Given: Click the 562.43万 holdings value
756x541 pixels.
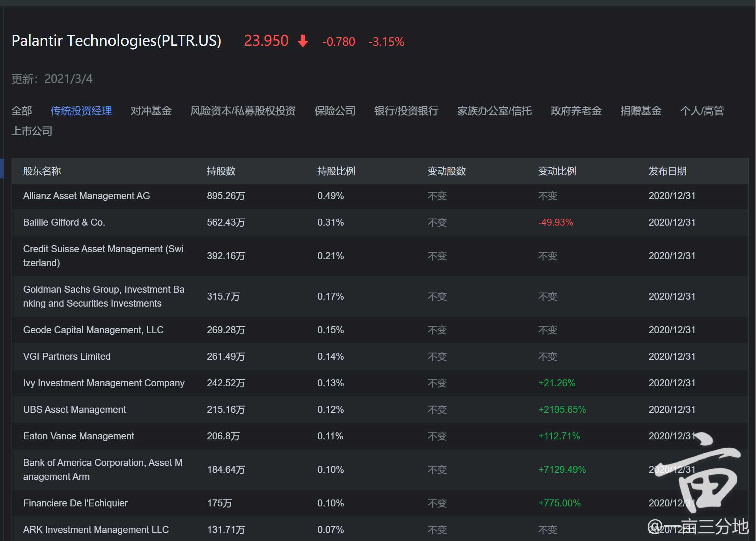Looking at the screenshot, I should (x=226, y=222).
